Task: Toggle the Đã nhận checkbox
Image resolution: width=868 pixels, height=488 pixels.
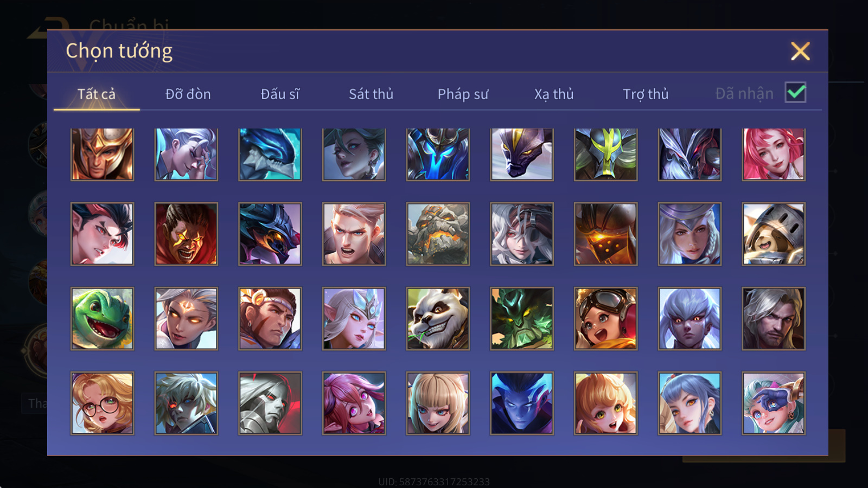Action: (795, 92)
